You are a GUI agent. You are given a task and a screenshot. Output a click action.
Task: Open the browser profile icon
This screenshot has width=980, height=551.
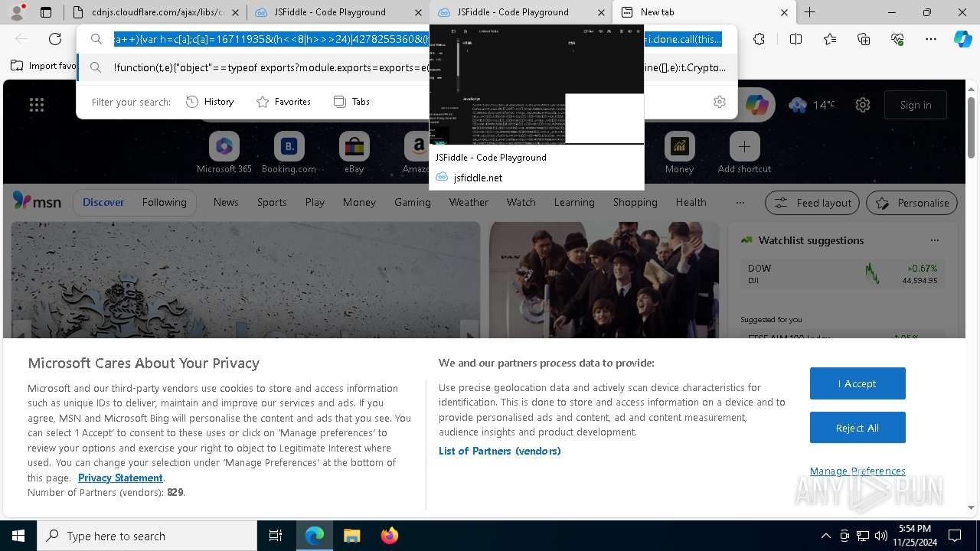point(17,12)
